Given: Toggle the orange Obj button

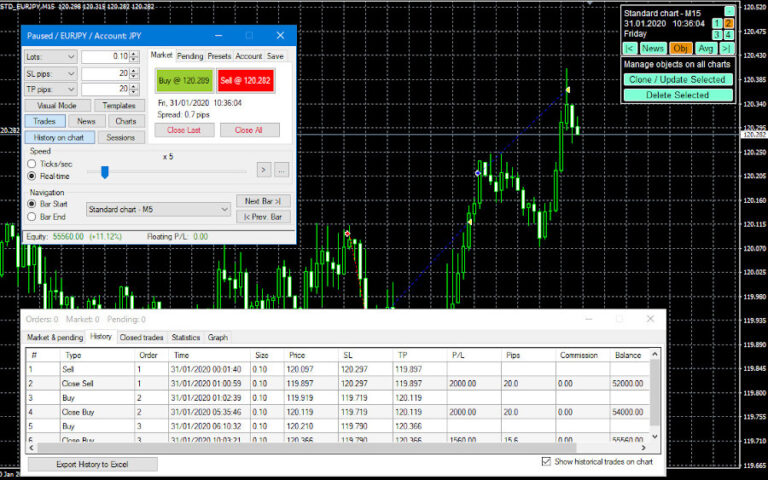Looking at the screenshot, I should pos(681,48).
